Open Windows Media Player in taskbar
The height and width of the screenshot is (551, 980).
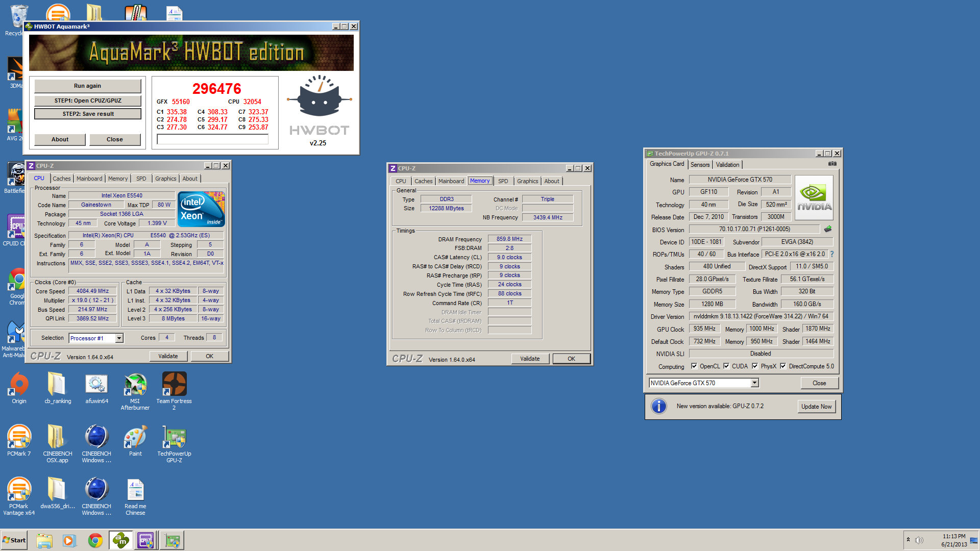pyautogui.click(x=69, y=540)
